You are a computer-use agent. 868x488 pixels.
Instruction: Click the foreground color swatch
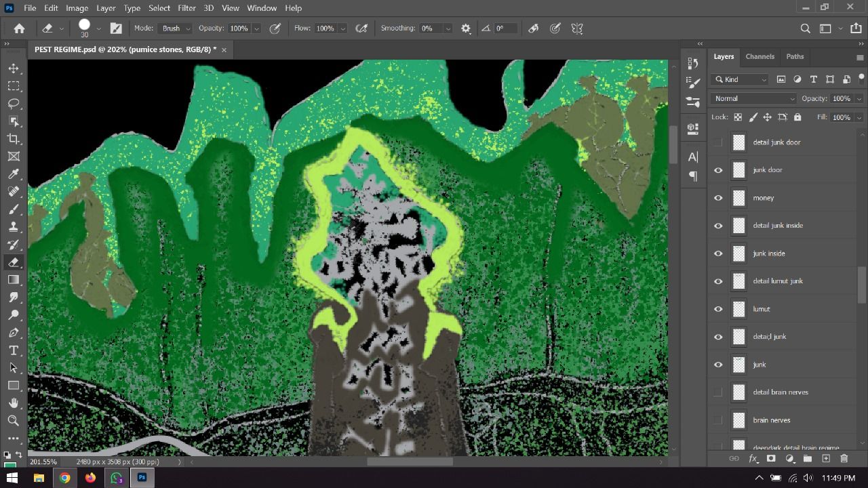click(x=10, y=465)
